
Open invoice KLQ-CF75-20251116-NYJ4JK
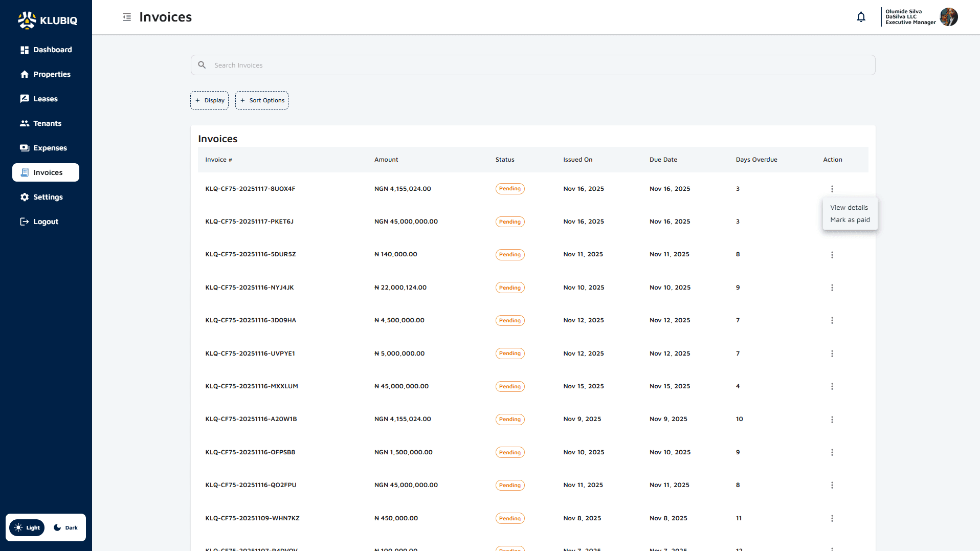tap(249, 287)
